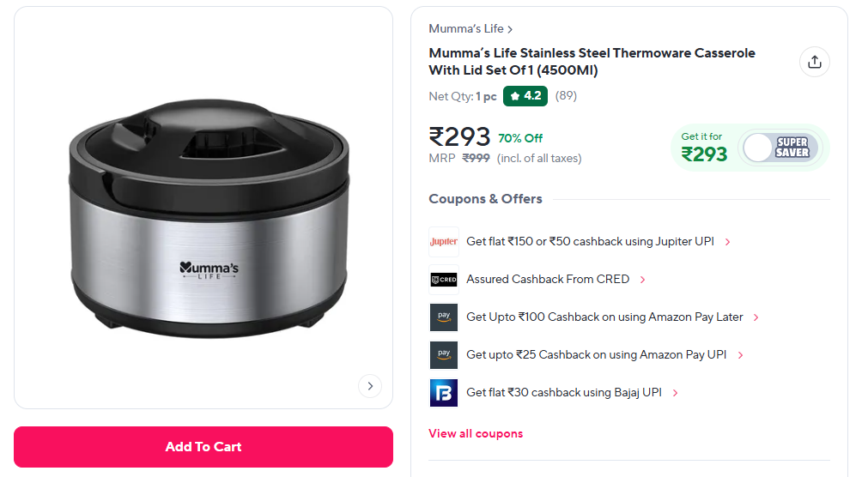The height and width of the screenshot is (477, 868).
Task: Enable the Super Saver toggle
Action: click(779, 148)
